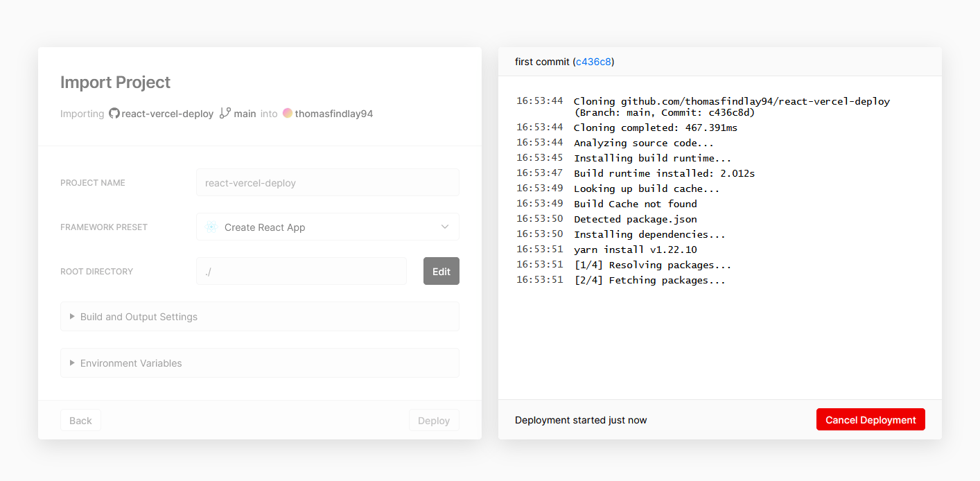Click the 'Installing dependencies...' log line

[650, 234]
